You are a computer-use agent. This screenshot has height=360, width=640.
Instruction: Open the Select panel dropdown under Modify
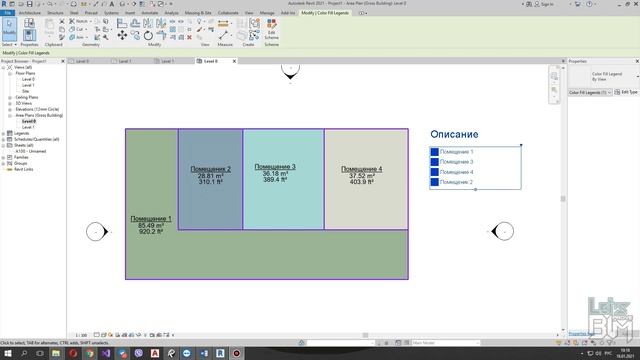coord(9,44)
